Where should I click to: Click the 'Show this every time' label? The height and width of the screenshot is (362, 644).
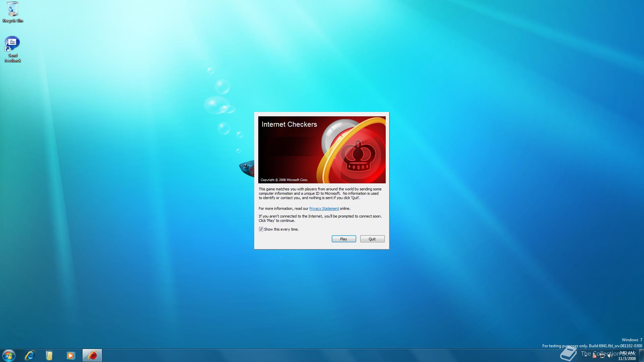(x=281, y=229)
